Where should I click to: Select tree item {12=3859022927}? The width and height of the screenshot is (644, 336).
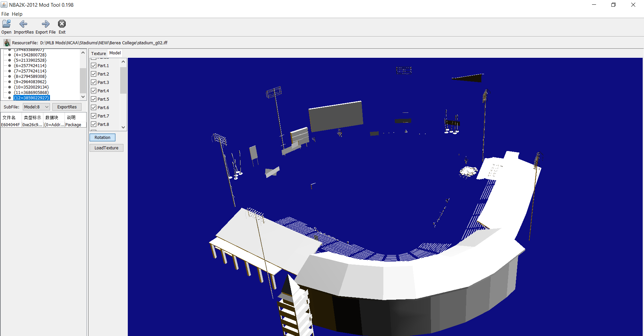tap(32, 98)
